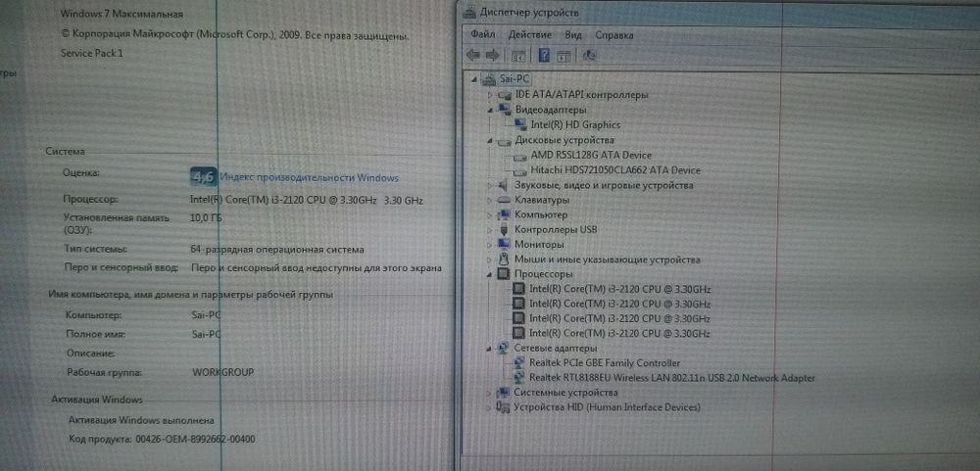Click the WORKGROUP value in system window
Image resolution: width=980 pixels, height=471 pixels.
pyautogui.click(x=222, y=372)
